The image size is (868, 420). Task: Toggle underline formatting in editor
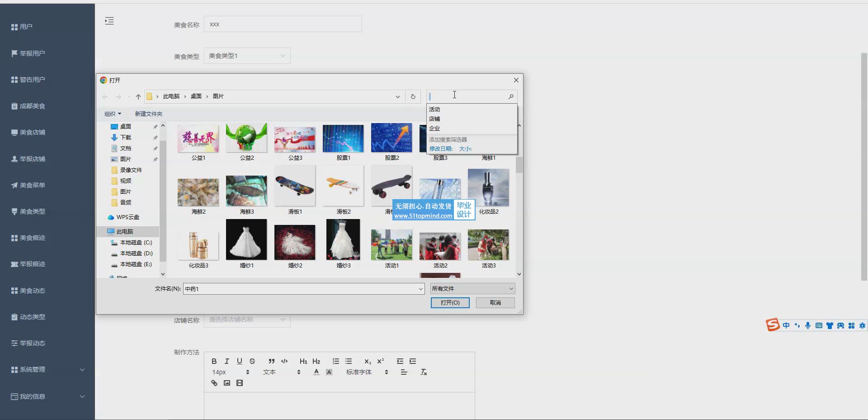240,361
